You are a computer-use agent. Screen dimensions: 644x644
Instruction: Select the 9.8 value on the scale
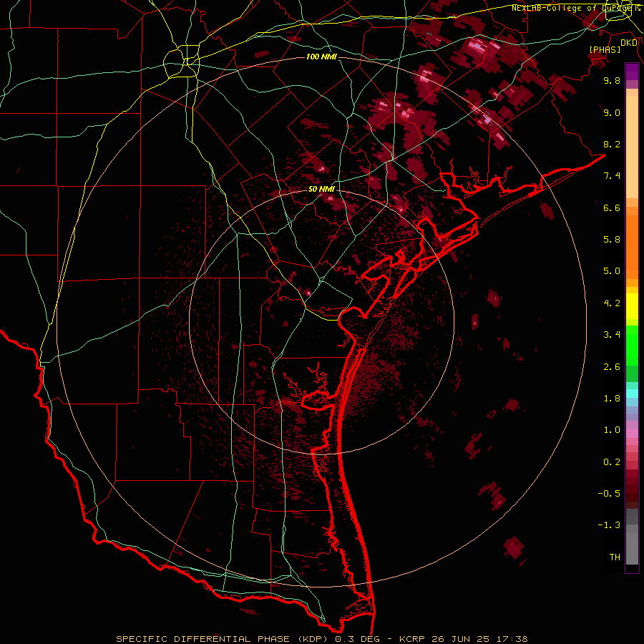(612, 80)
